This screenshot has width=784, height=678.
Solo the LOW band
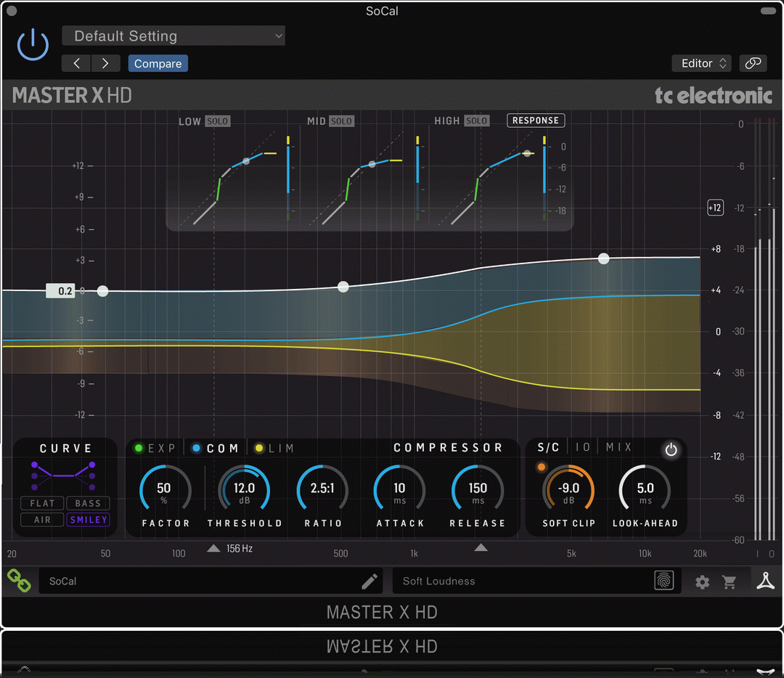pyautogui.click(x=217, y=121)
